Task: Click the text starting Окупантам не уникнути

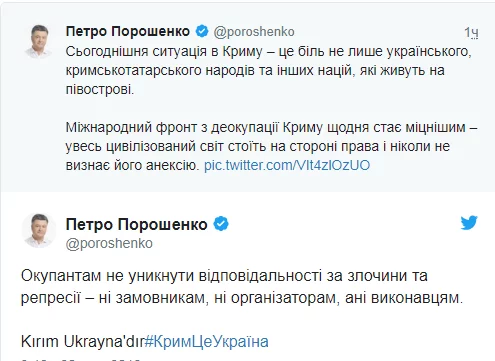Action: [x=242, y=287]
